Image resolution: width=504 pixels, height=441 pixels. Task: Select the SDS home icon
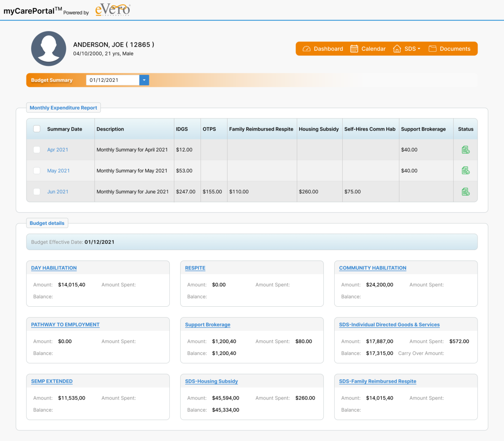(396, 48)
